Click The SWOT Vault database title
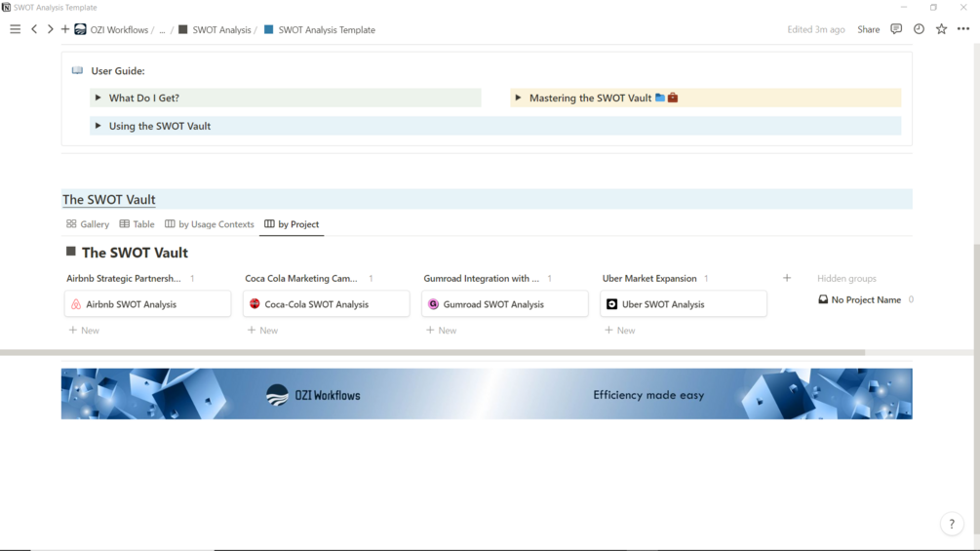 click(x=135, y=253)
